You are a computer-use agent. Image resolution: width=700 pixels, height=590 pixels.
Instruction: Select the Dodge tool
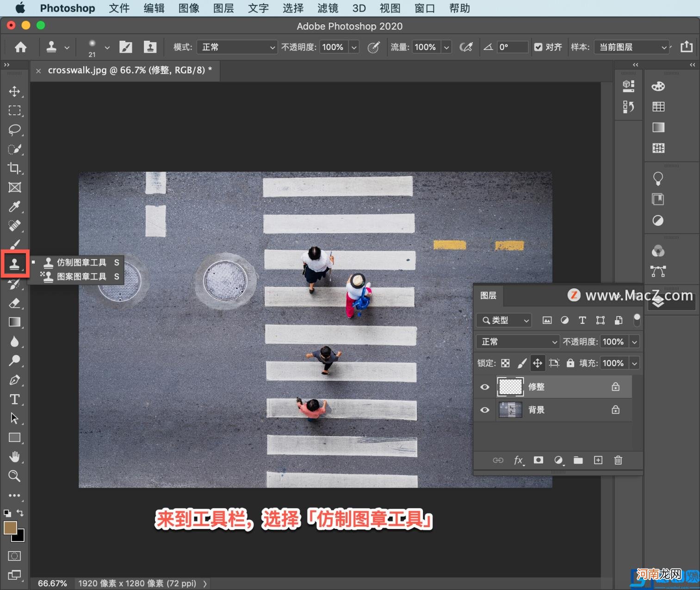[x=14, y=360]
